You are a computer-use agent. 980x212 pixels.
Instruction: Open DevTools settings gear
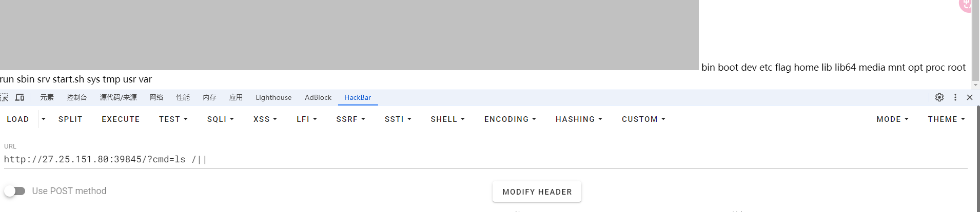tap(939, 97)
